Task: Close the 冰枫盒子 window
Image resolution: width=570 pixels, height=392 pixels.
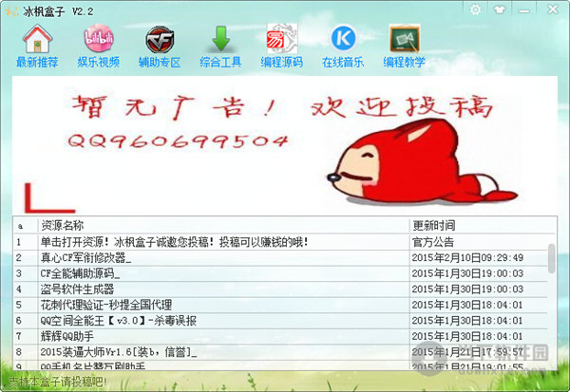Action: pyautogui.click(x=553, y=9)
